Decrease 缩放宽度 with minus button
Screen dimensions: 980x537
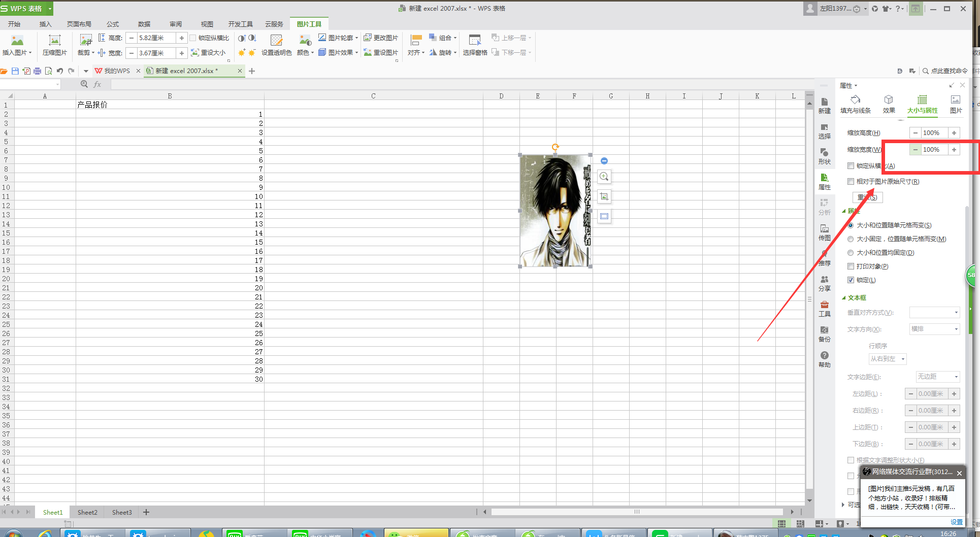coord(915,150)
